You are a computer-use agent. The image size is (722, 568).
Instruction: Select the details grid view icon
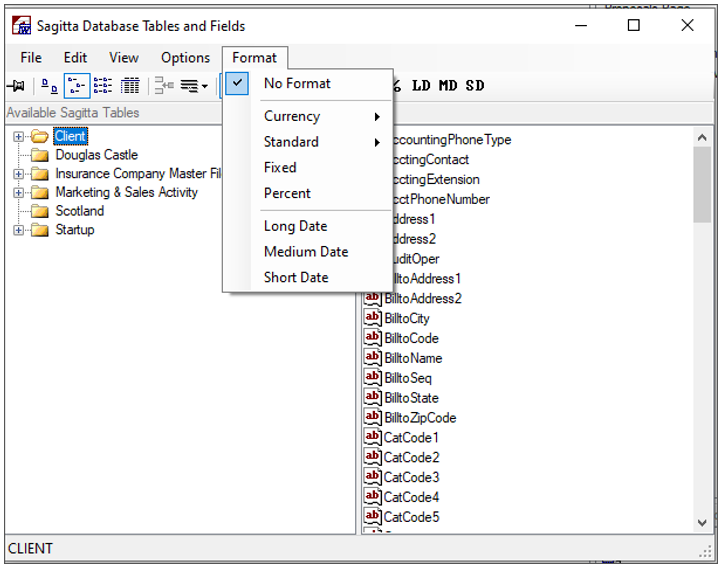click(x=130, y=86)
